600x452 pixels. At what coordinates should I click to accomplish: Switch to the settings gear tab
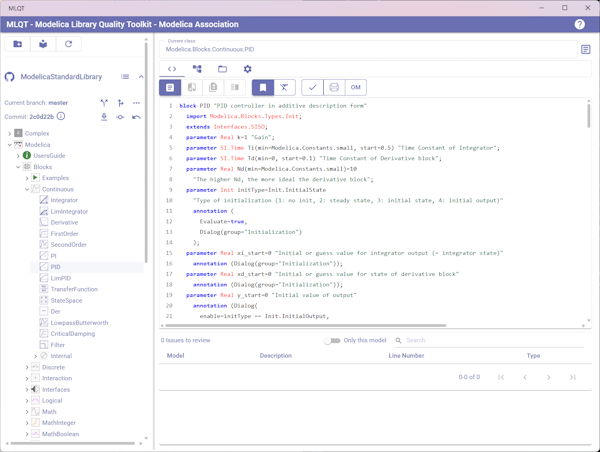(x=248, y=69)
